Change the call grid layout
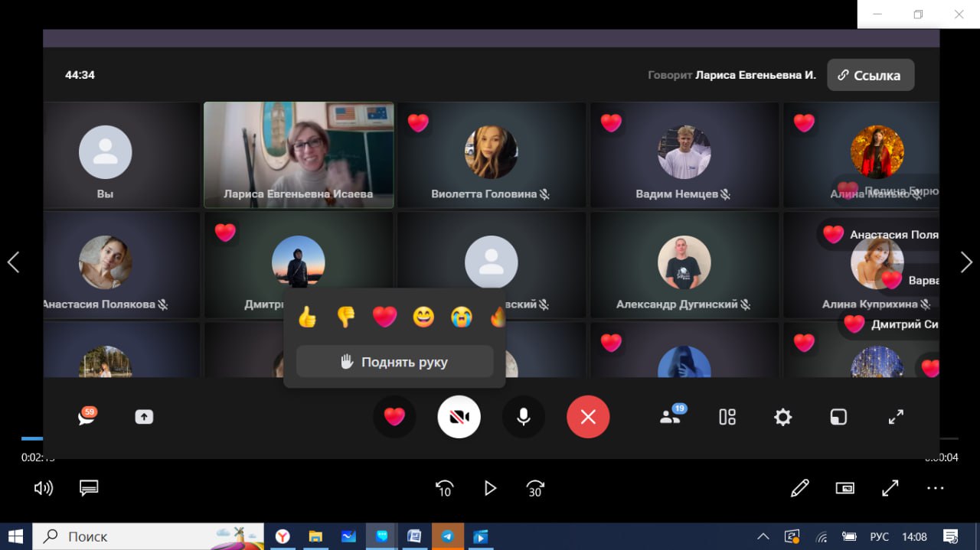Viewport: 980px width, 550px height. click(x=727, y=417)
